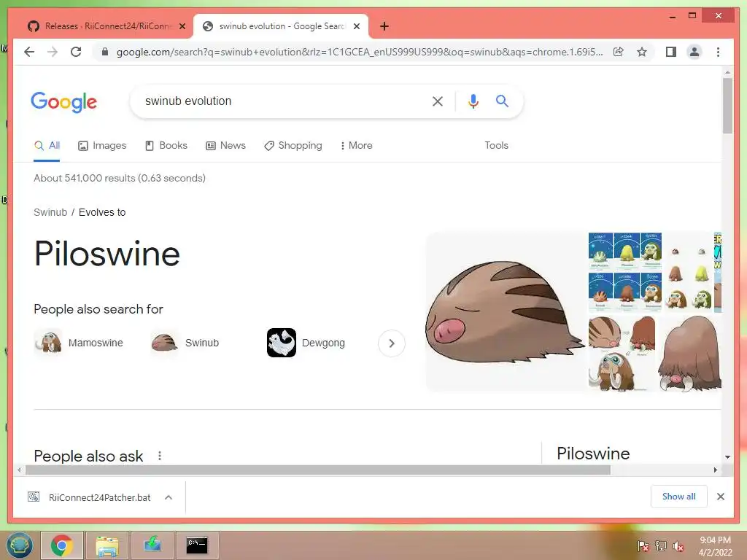Click the browser forward arrow
Image resolution: width=747 pixels, height=560 pixels.
(x=53, y=52)
